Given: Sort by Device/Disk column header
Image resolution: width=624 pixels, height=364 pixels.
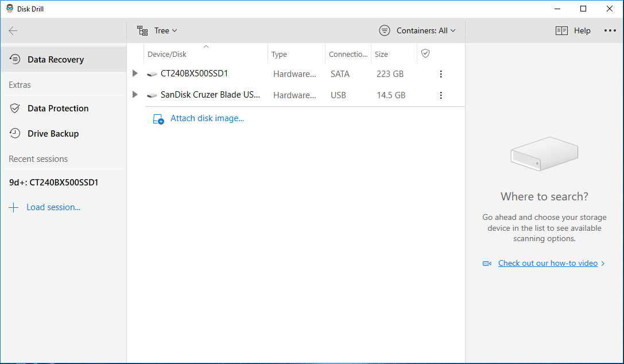Looking at the screenshot, I should [x=167, y=55].
